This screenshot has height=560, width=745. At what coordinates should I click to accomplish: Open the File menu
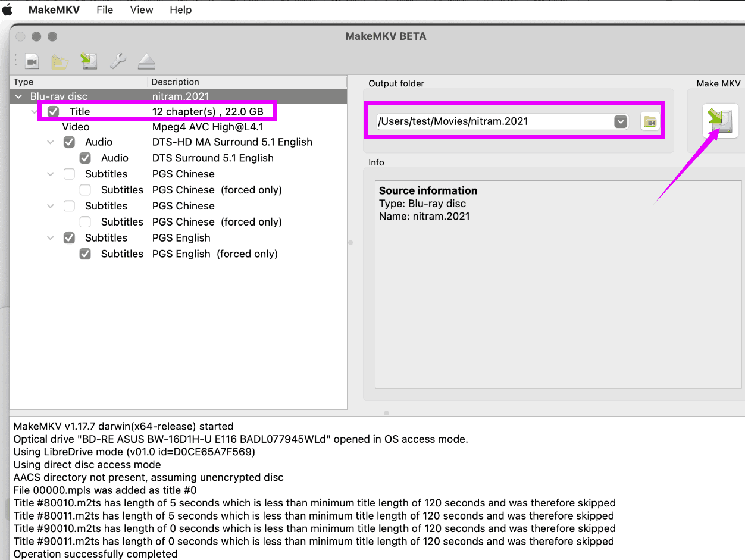(x=105, y=10)
